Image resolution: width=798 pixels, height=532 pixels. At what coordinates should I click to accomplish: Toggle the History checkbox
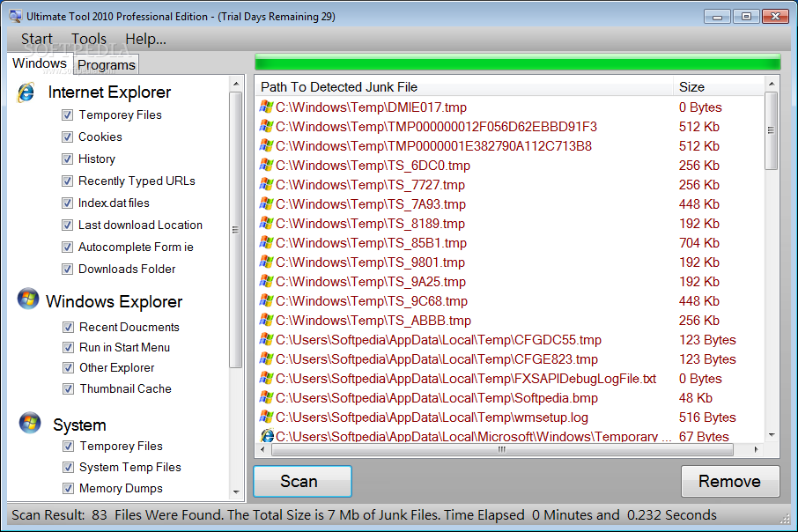67,159
